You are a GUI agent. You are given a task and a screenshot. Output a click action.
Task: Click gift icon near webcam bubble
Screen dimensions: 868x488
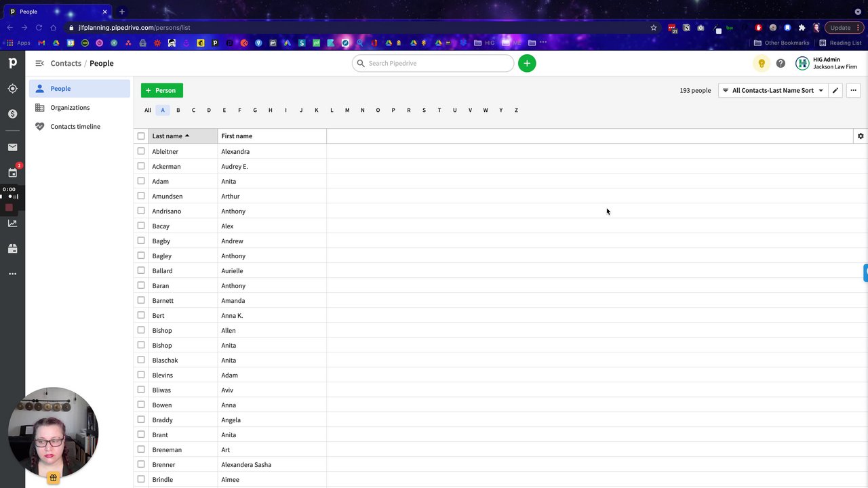pos(53,477)
